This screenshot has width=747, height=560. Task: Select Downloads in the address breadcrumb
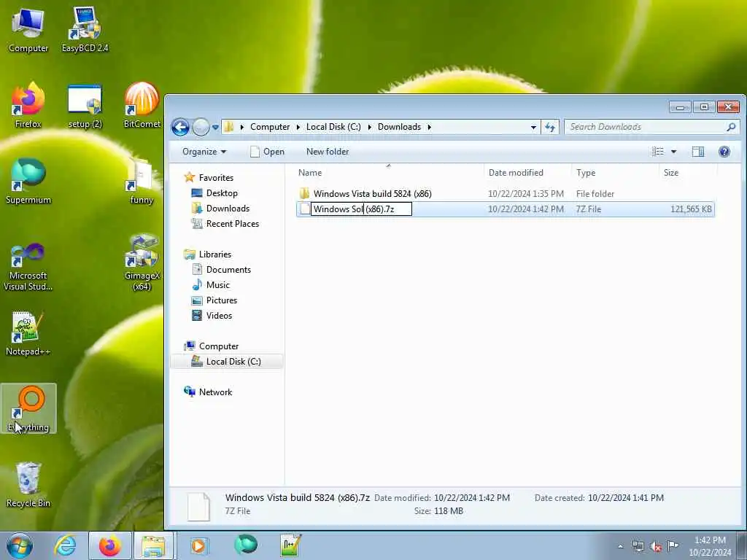(399, 127)
